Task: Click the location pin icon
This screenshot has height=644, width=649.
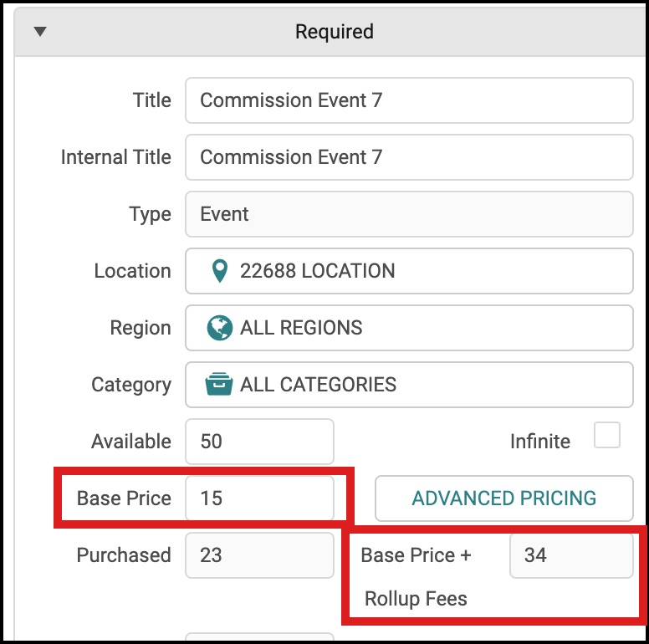Action: 220,271
